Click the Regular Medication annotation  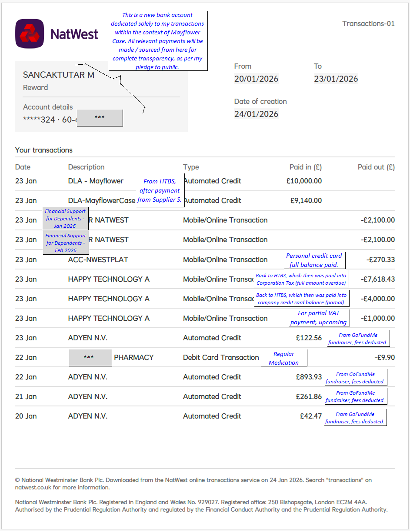point(284,358)
